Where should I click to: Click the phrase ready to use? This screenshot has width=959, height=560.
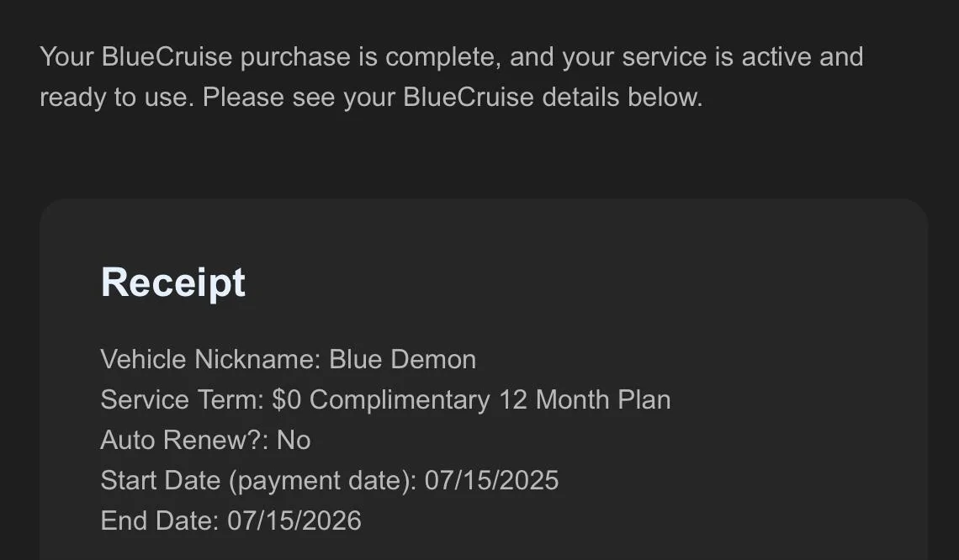[x=117, y=98]
